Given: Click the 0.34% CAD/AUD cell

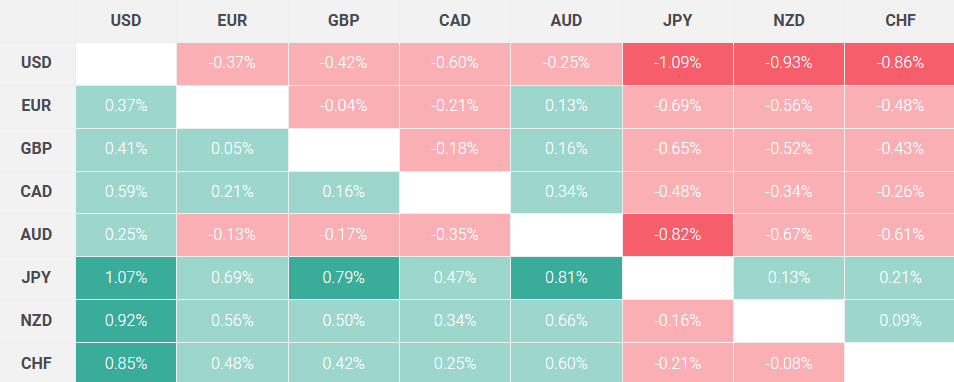Looking at the screenshot, I should [566, 192].
